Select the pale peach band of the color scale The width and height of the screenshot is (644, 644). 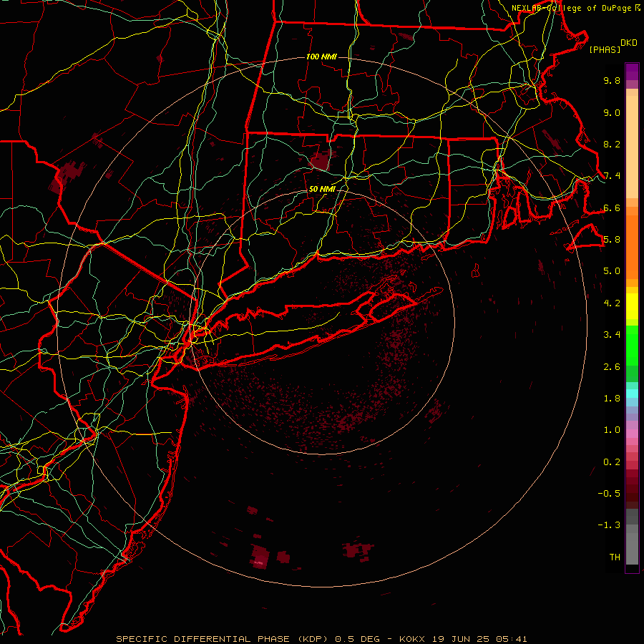pyautogui.click(x=632, y=147)
